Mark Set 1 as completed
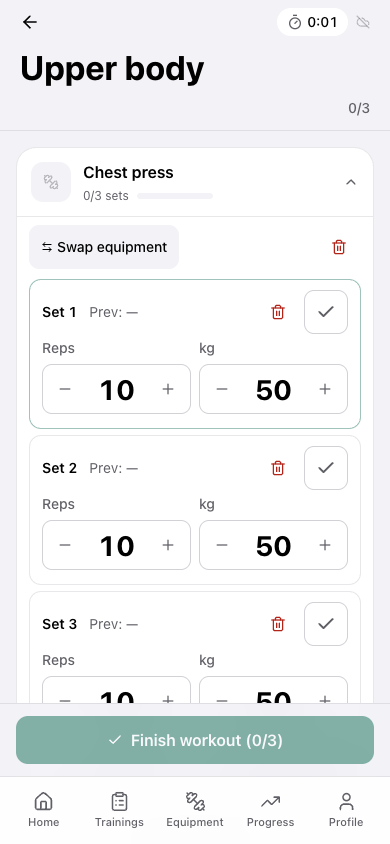The height and width of the screenshot is (844, 390). pos(326,312)
